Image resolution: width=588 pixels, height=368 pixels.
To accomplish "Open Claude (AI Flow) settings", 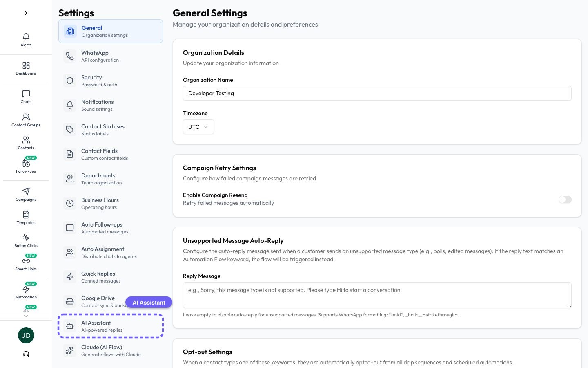I will (x=111, y=350).
